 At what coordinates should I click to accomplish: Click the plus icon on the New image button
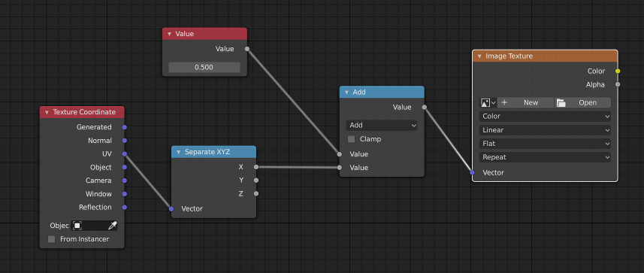pyautogui.click(x=504, y=102)
